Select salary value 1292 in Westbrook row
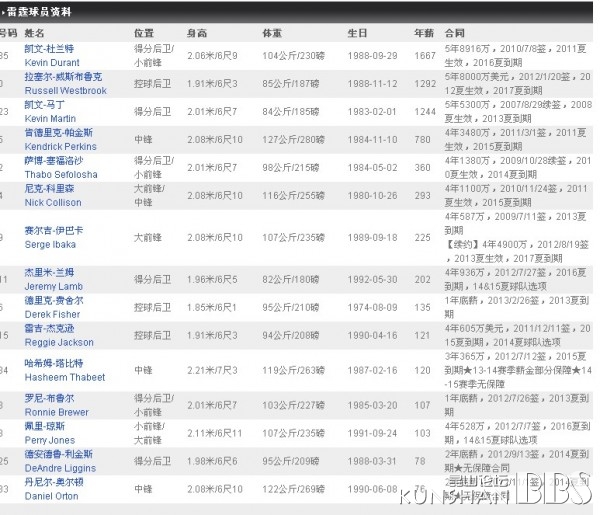The width and height of the screenshot is (600, 515). click(425, 84)
